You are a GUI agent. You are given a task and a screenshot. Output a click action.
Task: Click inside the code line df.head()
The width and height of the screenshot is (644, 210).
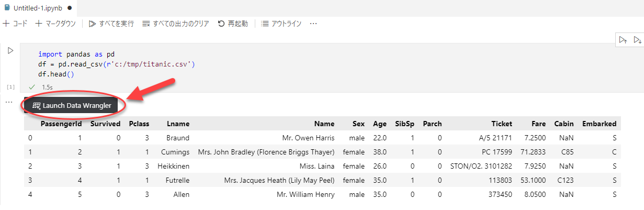tap(57, 74)
